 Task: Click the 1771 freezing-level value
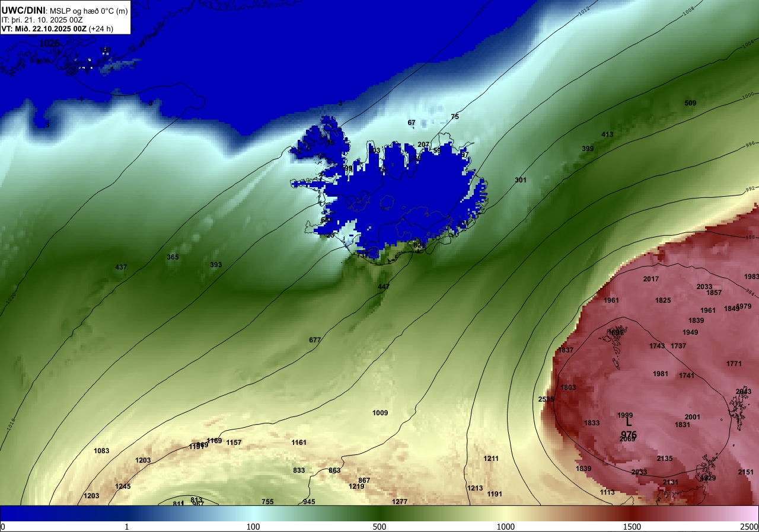(734, 364)
